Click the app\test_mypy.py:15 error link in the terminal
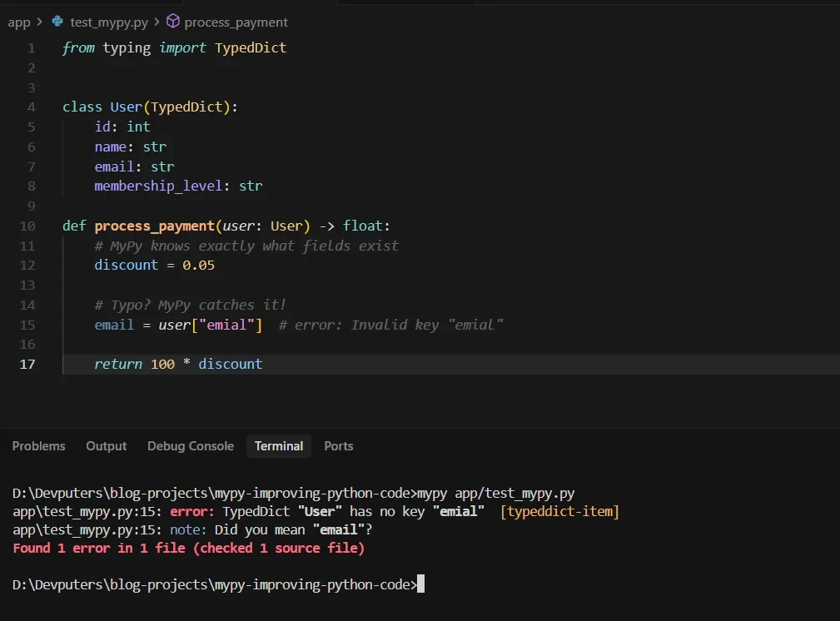Screen dimensions: 840x621 coord(87,512)
